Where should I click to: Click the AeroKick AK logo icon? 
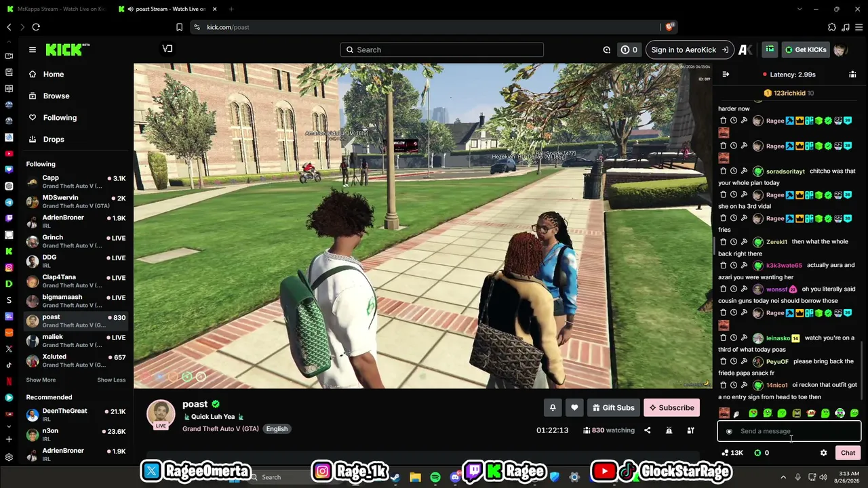pyautogui.click(x=745, y=49)
